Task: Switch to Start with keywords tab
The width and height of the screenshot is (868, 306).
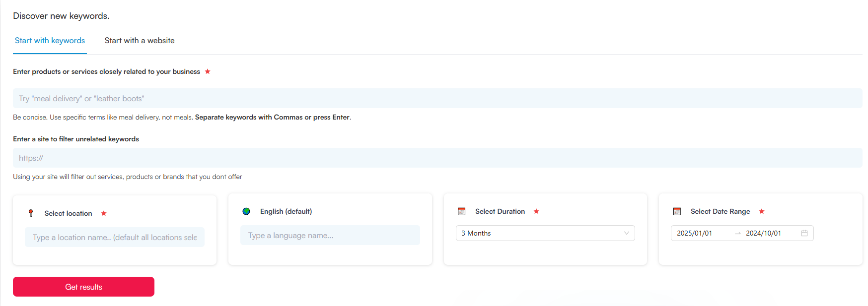Action: click(50, 41)
